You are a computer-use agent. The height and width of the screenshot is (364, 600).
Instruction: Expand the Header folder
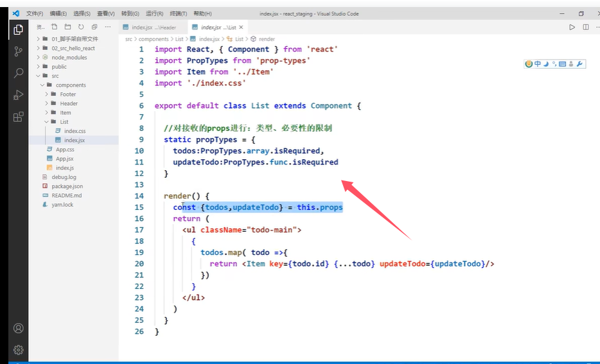[x=73, y=103]
